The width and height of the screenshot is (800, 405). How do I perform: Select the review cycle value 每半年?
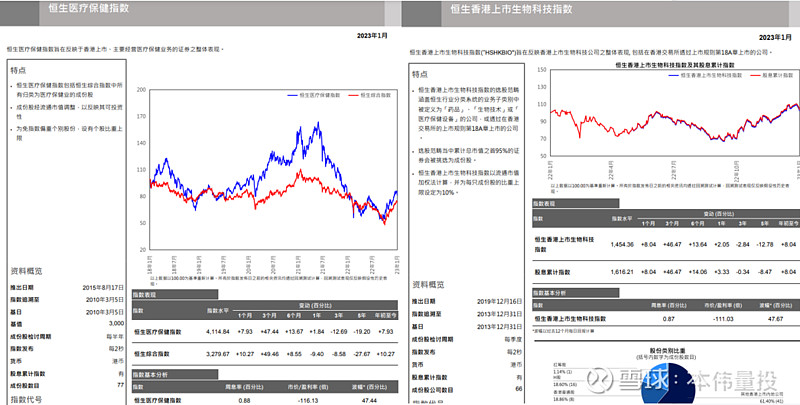point(115,337)
